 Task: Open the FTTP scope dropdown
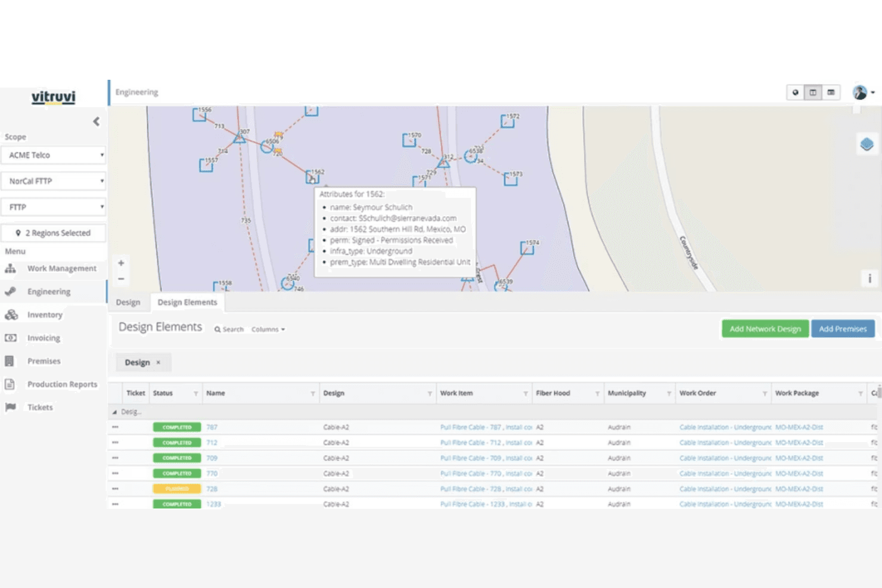pyautogui.click(x=54, y=207)
